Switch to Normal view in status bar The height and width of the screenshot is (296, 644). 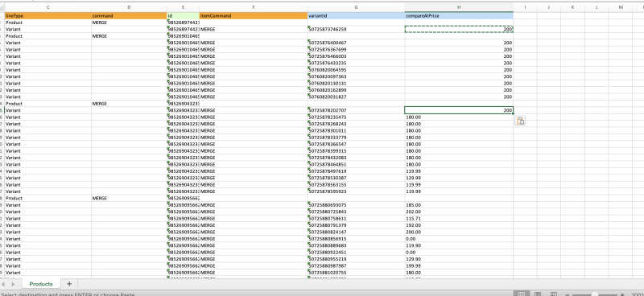[522, 294]
